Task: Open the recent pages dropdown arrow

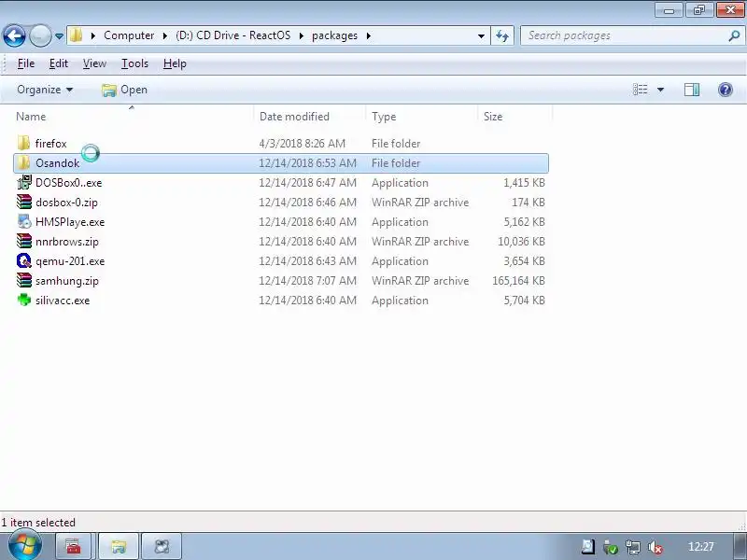Action: [x=59, y=36]
